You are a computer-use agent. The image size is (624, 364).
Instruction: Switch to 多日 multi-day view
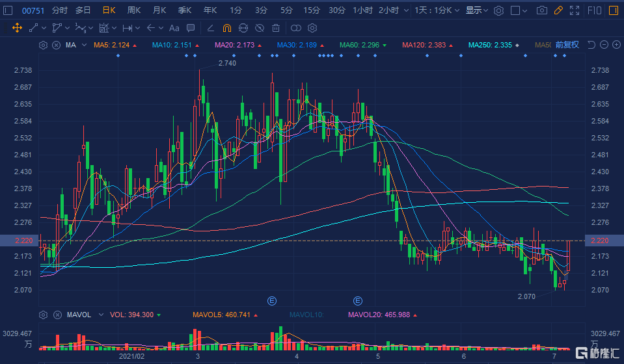[83, 10]
